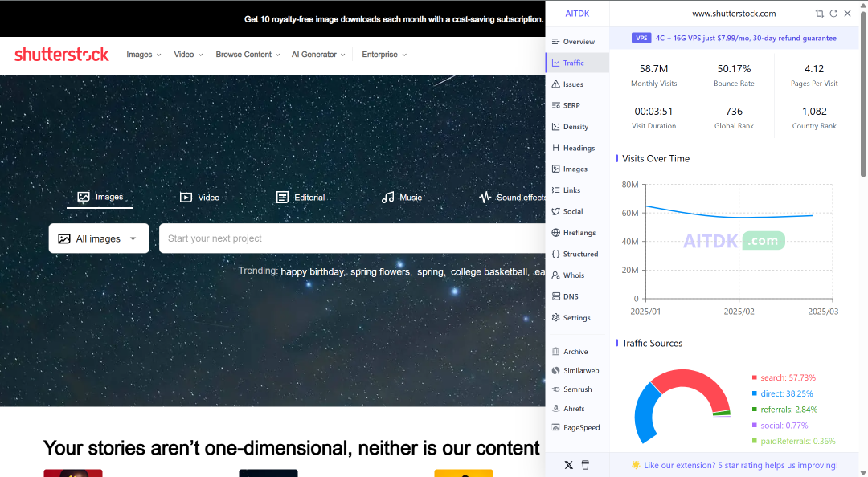Toggle direct legend entry in Traffic Sources
Image resolution: width=868 pixels, height=477 pixels.
782,393
